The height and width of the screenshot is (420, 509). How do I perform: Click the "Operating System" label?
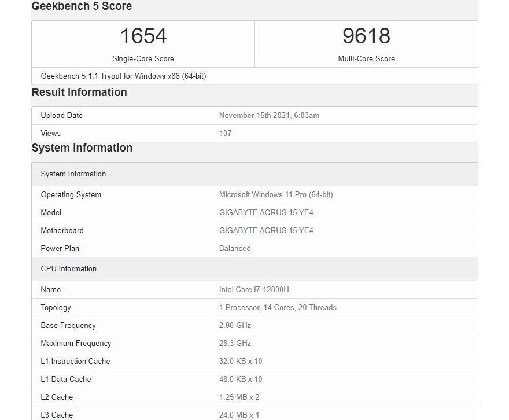pyautogui.click(x=71, y=195)
